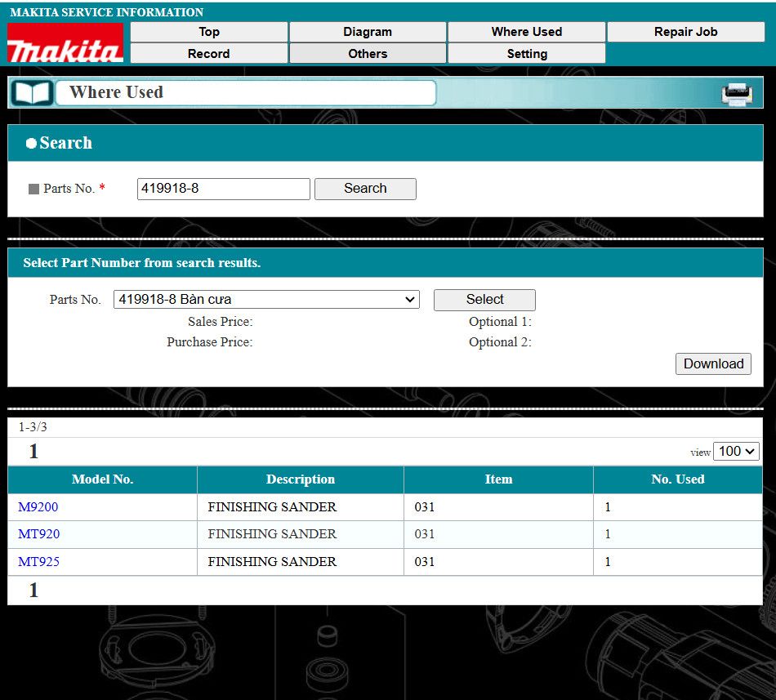This screenshot has width=776, height=700.
Task: Click item 031 in M9200 row
Action: (x=425, y=507)
